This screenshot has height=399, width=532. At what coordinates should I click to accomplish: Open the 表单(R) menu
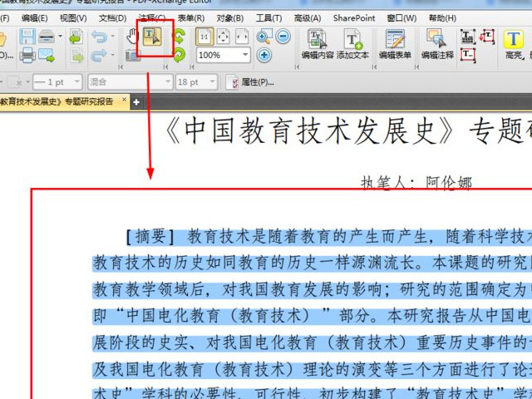point(191,18)
